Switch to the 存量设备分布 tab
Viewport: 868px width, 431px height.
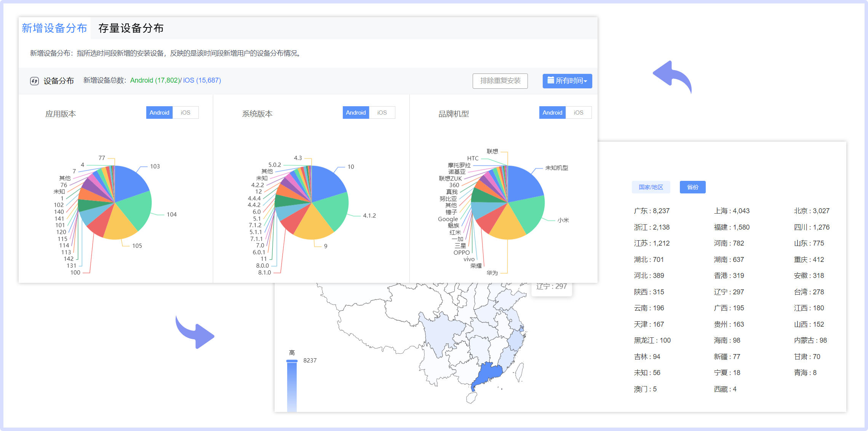[131, 28]
